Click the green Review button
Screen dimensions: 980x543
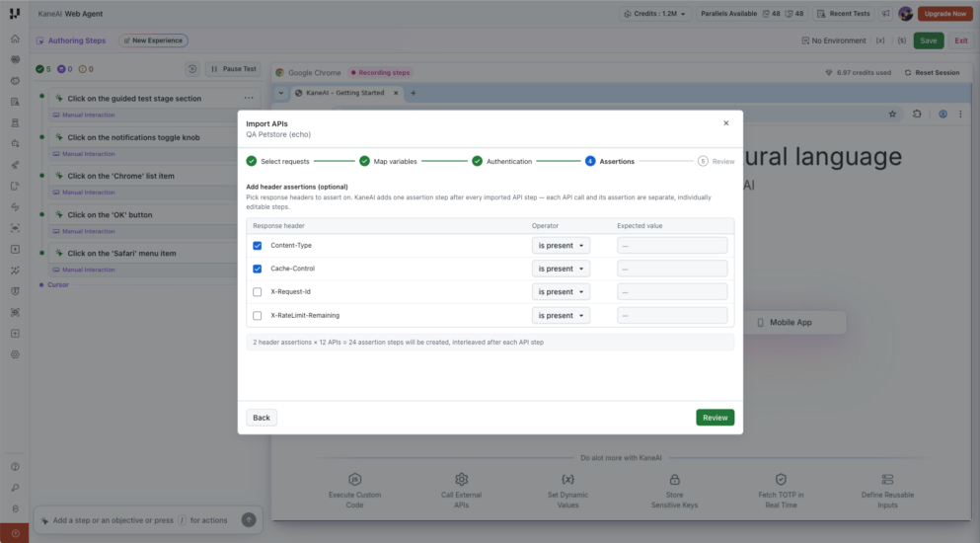pos(715,418)
